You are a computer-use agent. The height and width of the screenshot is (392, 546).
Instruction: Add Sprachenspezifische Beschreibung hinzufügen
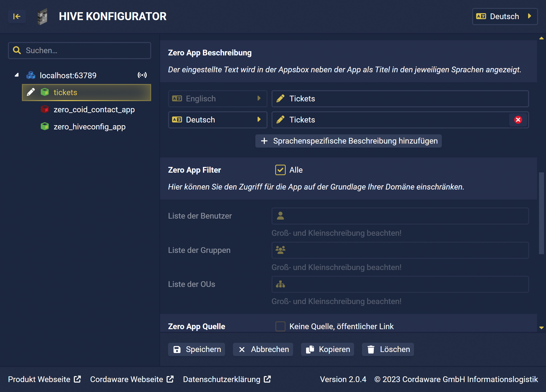(348, 141)
